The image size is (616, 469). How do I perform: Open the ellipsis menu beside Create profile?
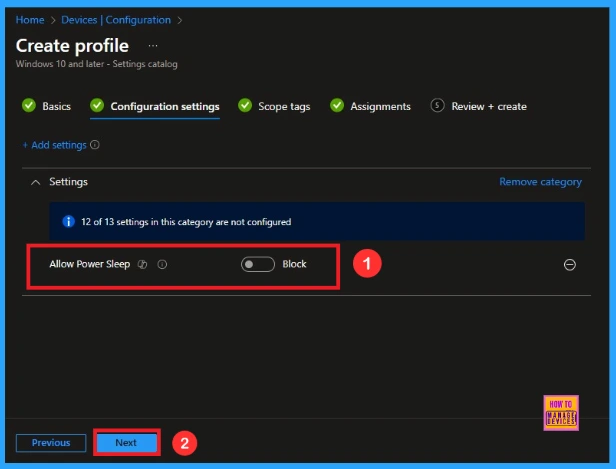tap(153, 46)
